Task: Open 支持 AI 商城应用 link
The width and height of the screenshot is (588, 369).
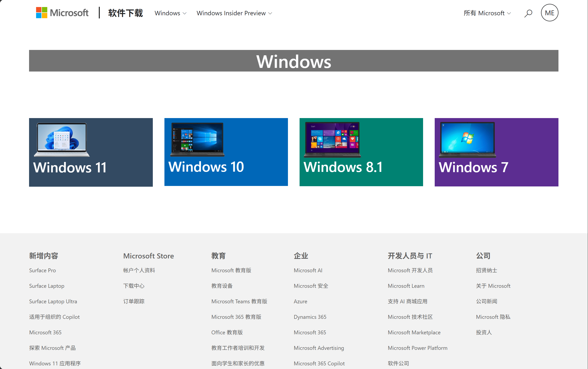Action: coord(407,301)
